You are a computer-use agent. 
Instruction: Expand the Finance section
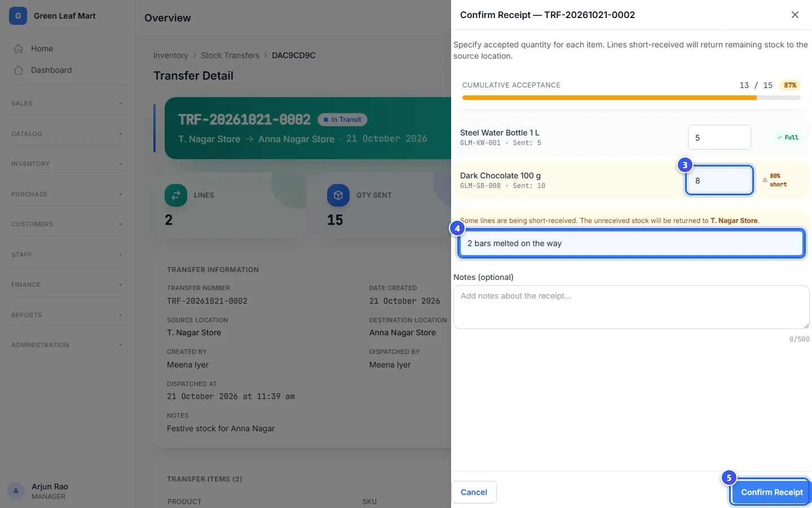click(67, 284)
